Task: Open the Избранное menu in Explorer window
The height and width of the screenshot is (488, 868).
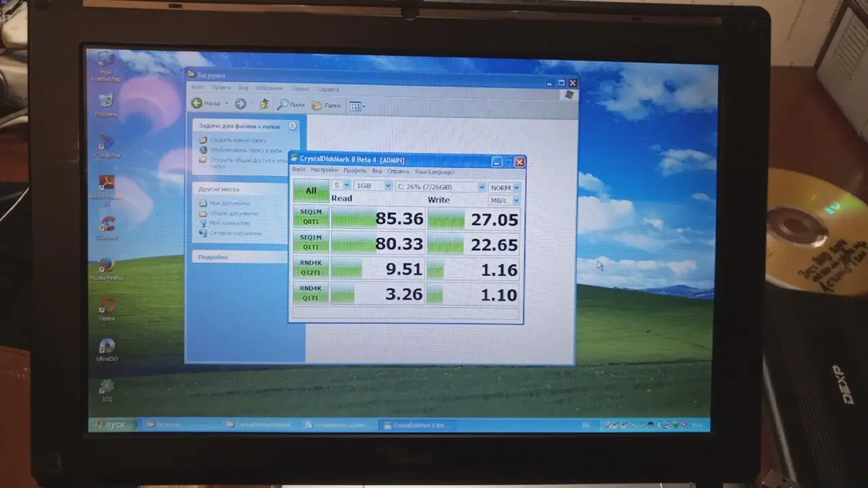Action: click(270, 88)
